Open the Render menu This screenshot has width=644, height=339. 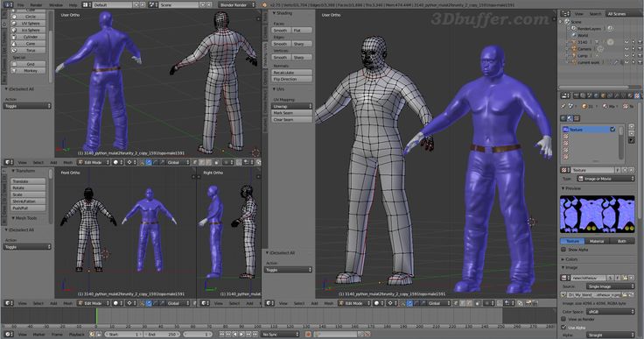[36, 5]
